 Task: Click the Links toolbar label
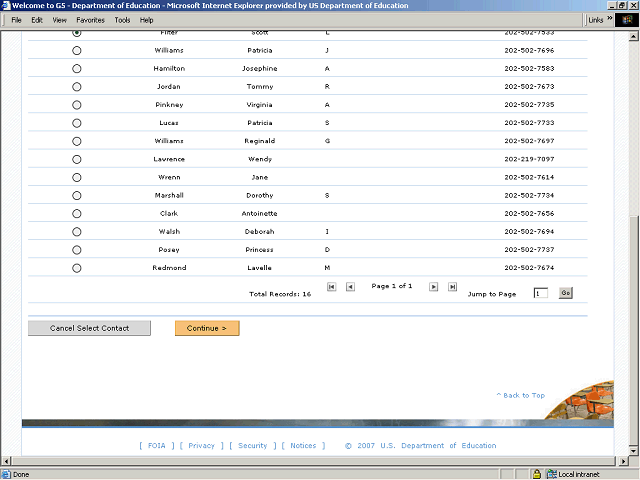coord(596,20)
